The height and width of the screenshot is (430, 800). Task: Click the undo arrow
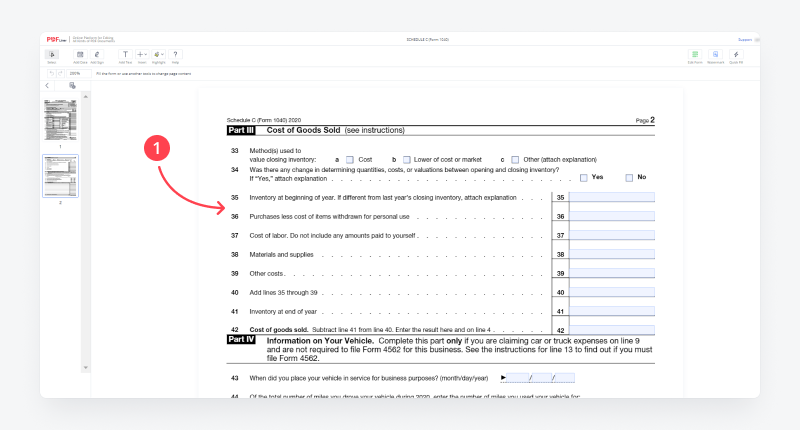[x=52, y=73]
